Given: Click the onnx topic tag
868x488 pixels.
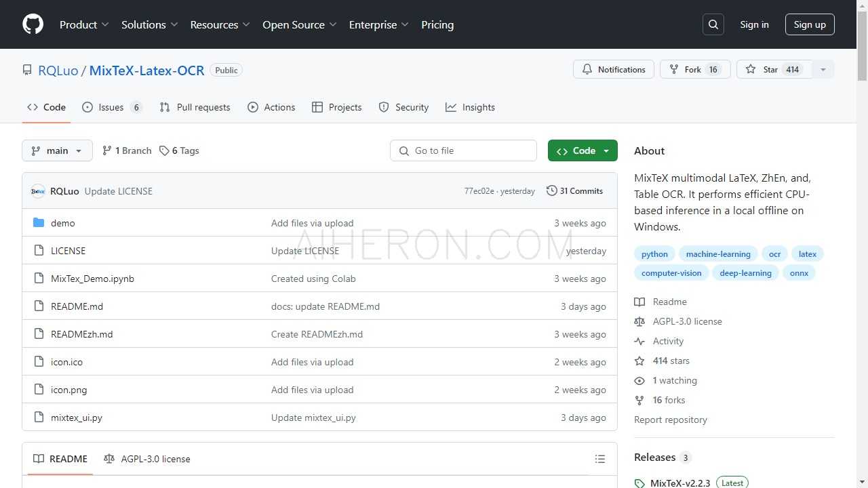Looking at the screenshot, I should click(799, 273).
